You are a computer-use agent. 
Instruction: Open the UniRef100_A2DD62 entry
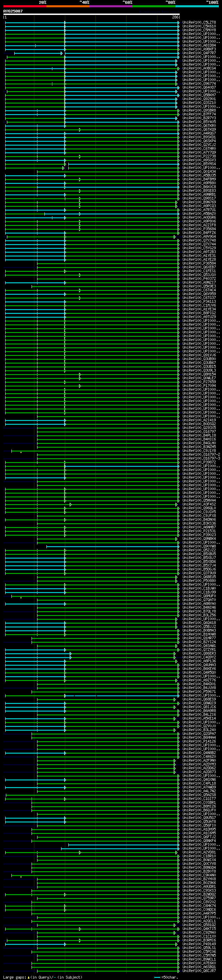pyautogui.click(x=199, y=768)
